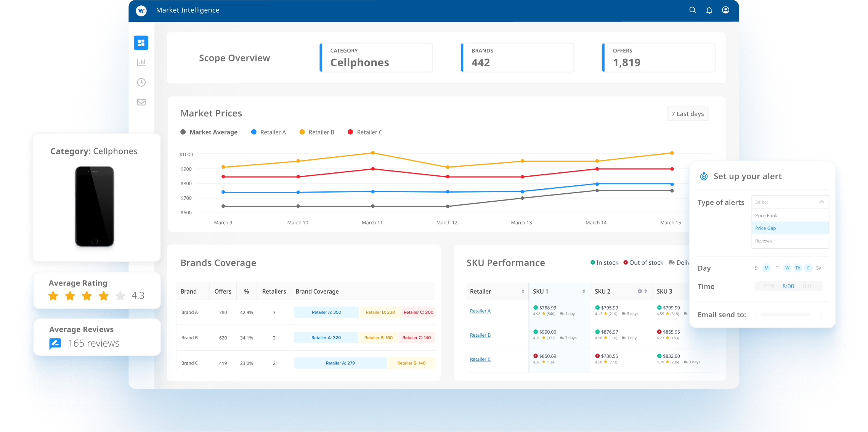Open the bar chart sidebar icon
This screenshot has width=868, height=432.
pos(141,62)
